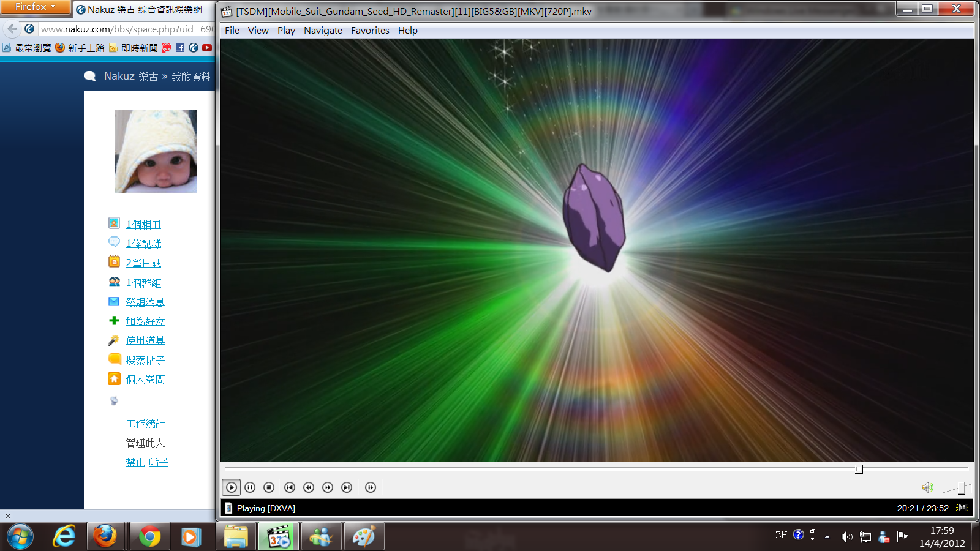
Task: Open Windows Explorer folder on taskbar
Action: 235,537
